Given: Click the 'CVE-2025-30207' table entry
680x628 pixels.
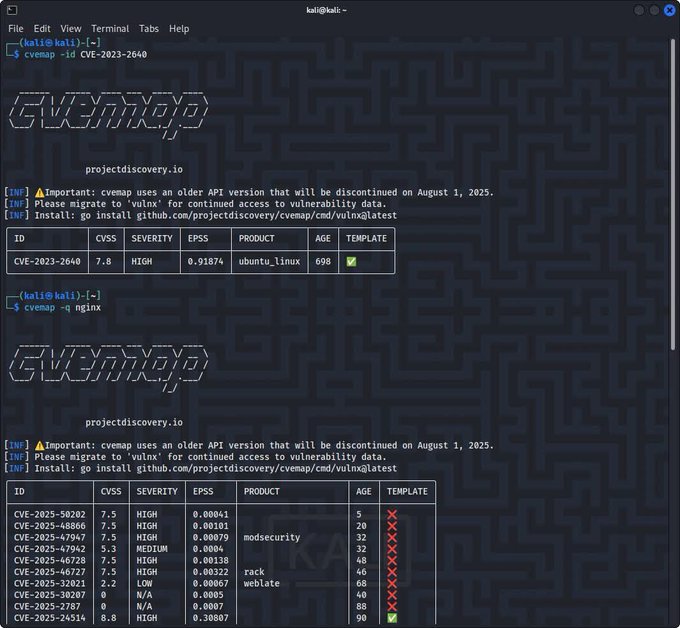Looking at the screenshot, I should (x=50, y=595).
